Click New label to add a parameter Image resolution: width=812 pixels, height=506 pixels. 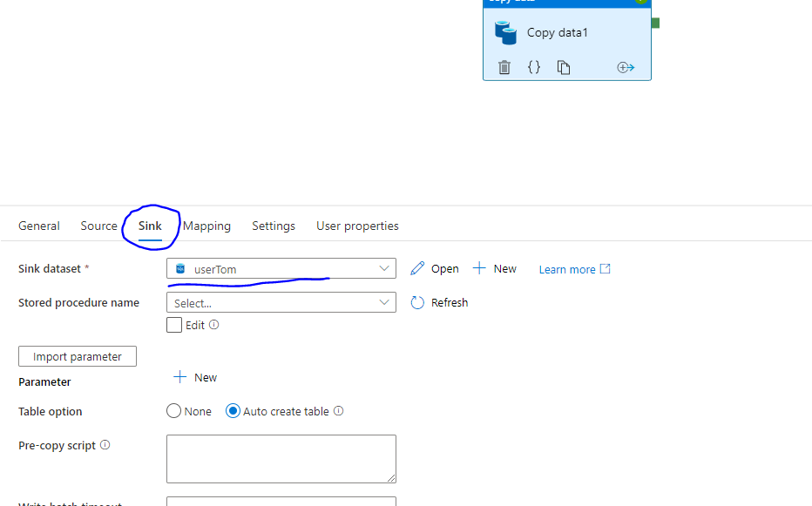tap(206, 378)
